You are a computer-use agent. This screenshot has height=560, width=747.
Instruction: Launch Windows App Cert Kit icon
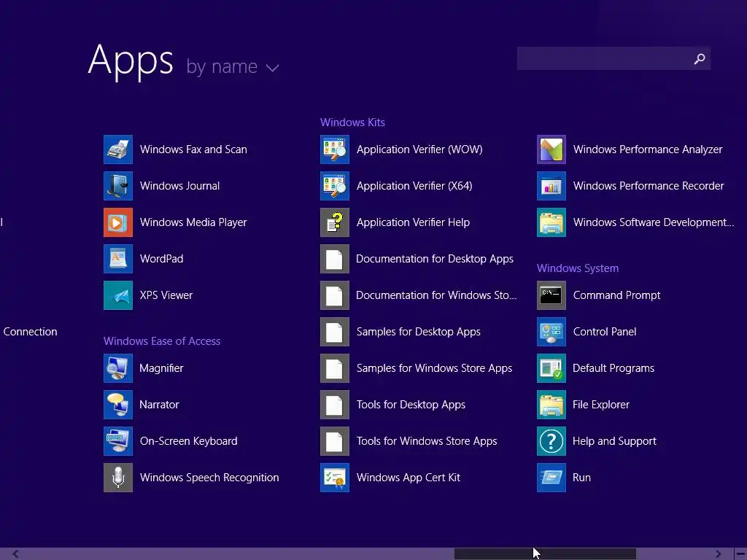coord(335,478)
